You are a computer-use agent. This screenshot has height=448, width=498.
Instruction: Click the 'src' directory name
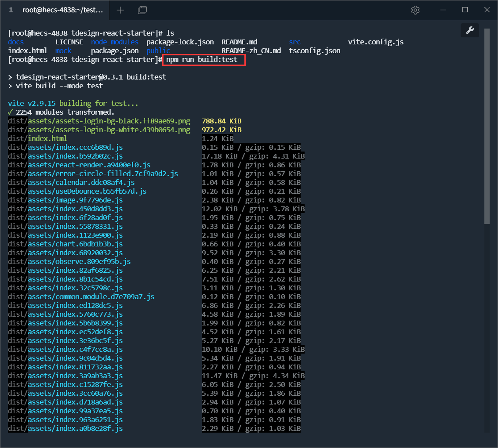[x=295, y=42]
